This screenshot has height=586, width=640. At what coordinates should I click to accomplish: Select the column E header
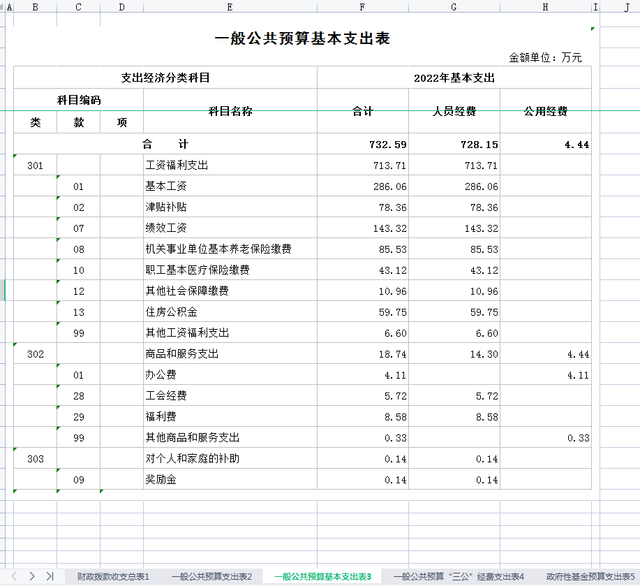tap(230, 7)
